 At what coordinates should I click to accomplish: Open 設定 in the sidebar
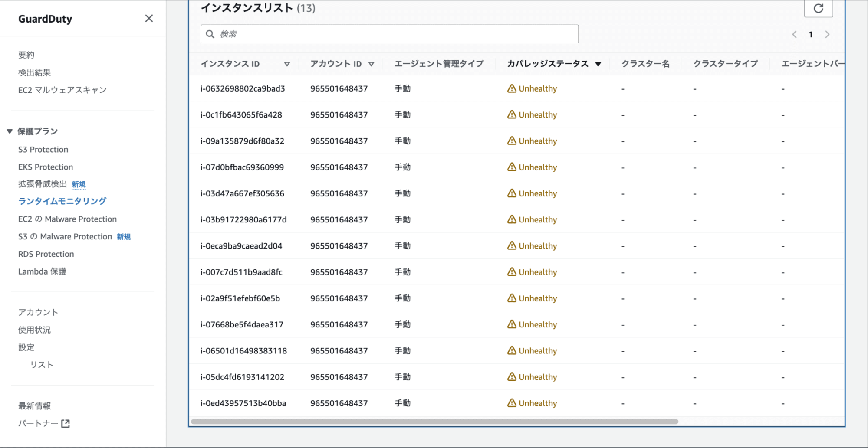tap(26, 347)
